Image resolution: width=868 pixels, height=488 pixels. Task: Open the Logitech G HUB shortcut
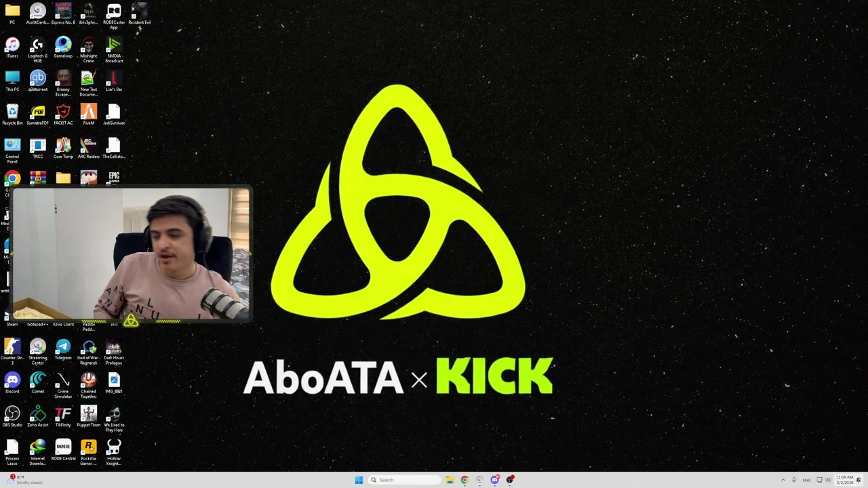(x=38, y=49)
